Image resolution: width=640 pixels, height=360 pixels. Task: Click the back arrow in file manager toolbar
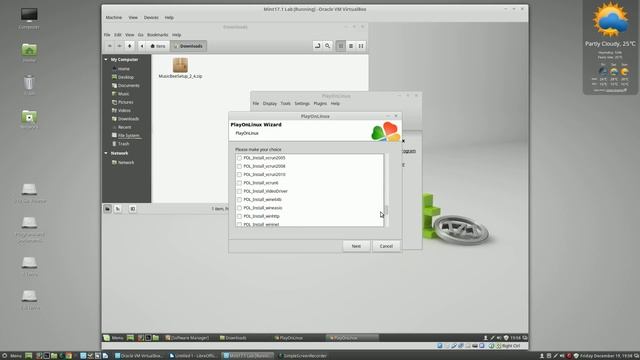point(110,46)
